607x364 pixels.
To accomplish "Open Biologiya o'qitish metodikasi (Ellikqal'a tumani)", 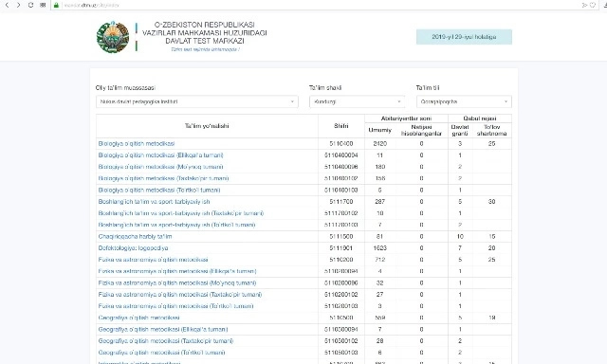I will click(160, 155).
